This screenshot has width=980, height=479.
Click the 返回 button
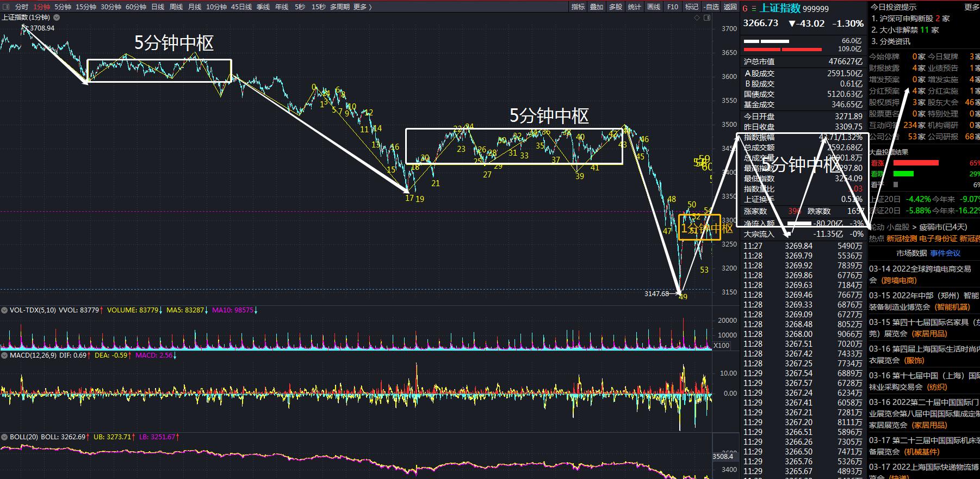click(x=730, y=7)
